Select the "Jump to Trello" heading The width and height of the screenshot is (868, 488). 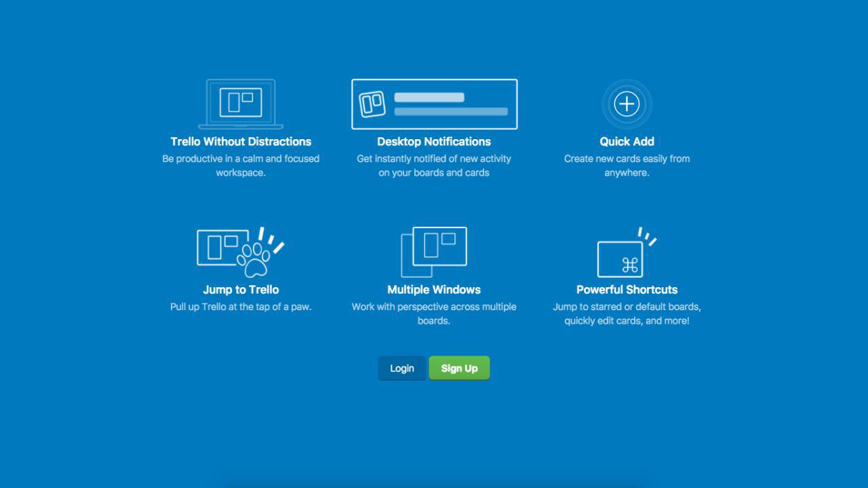[241, 289]
